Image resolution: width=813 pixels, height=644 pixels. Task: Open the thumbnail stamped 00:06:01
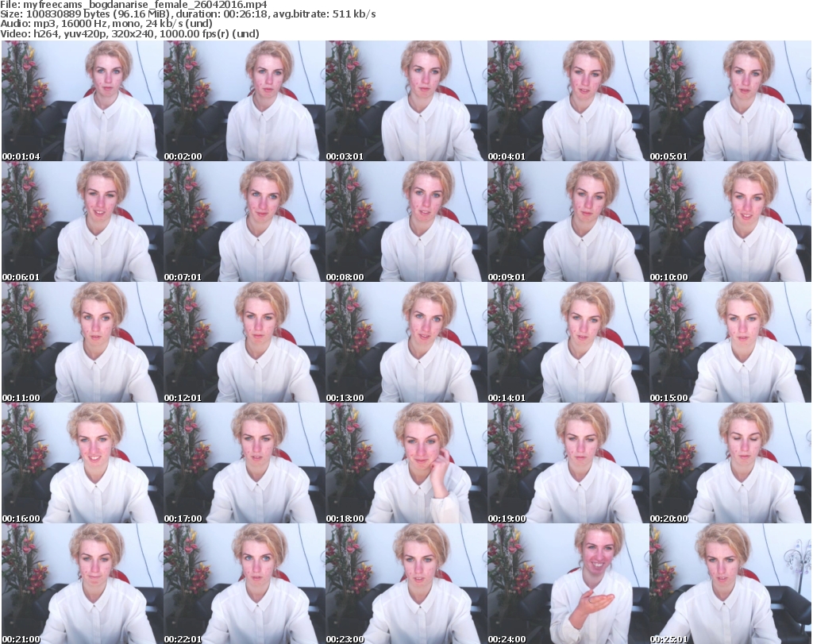point(83,222)
